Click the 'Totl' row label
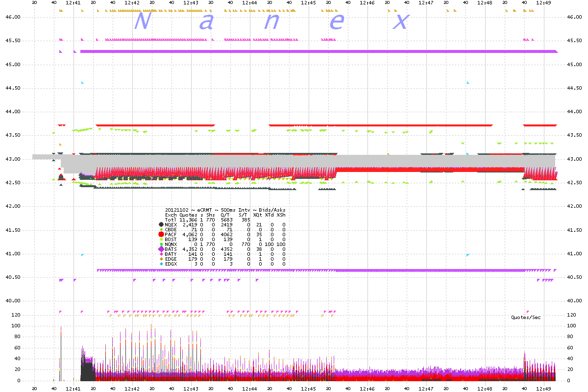588x392 pixels. point(171,220)
